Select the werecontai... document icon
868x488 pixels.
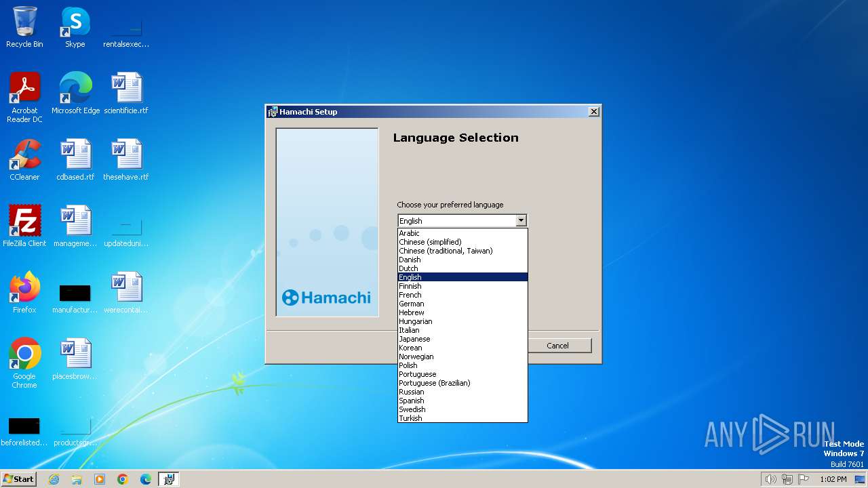(x=126, y=293)
